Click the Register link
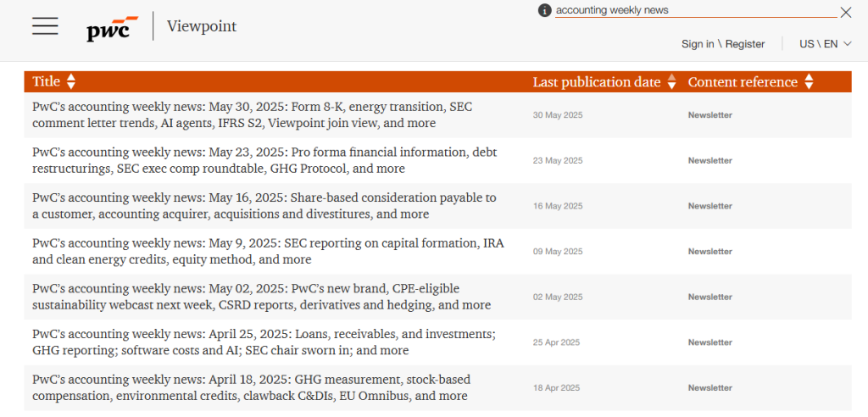Screen dimensions: 868x417 745,44
